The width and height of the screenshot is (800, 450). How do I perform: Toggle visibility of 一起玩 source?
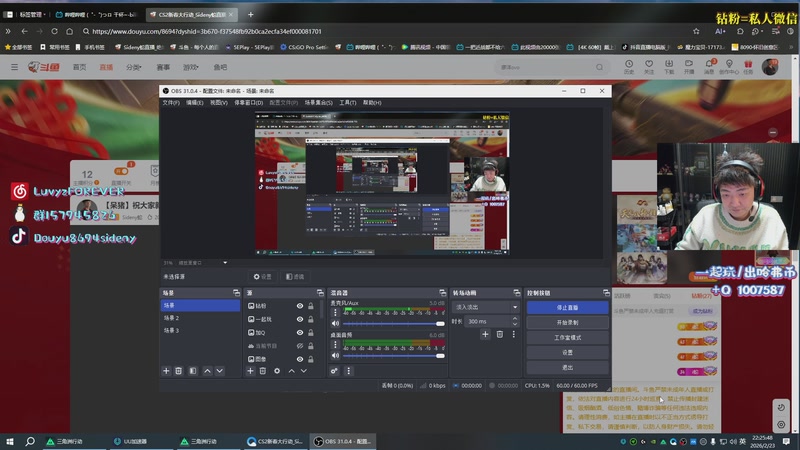click(300, 319)
